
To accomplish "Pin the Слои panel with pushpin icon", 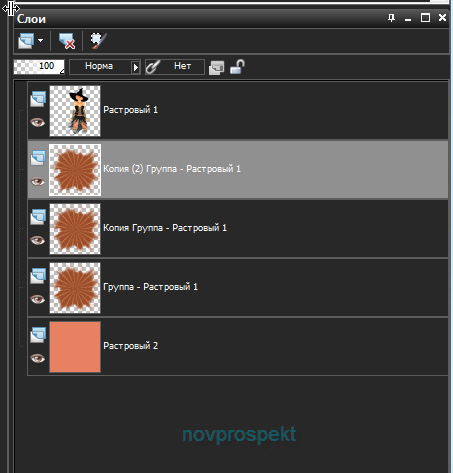I will [x=392, y=18].
